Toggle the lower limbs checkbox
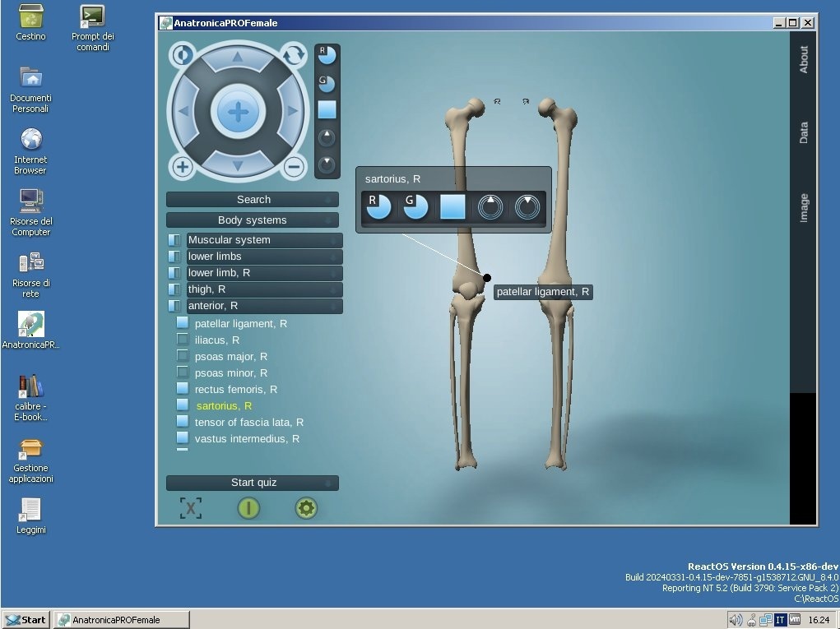Image resolution: width=840 pixels, height=629 pixels. point(174,257)
